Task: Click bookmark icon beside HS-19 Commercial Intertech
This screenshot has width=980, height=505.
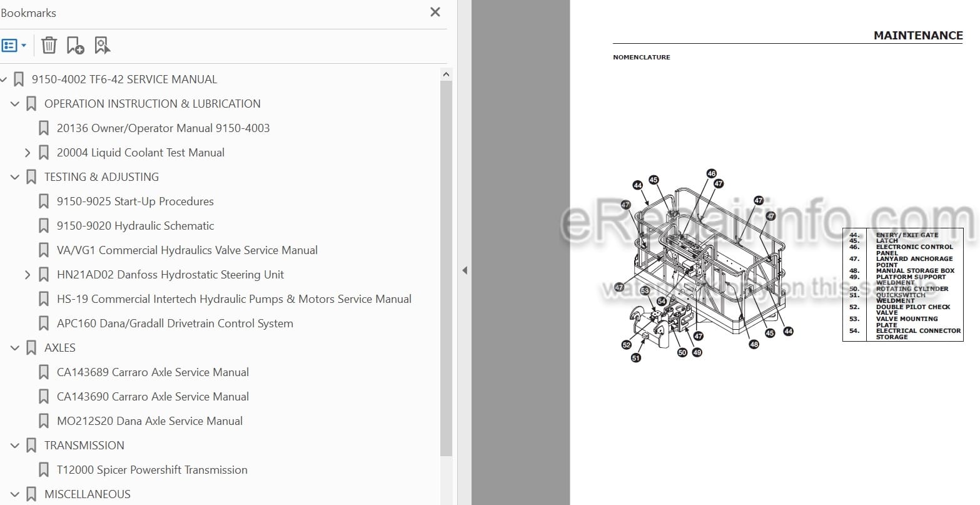Action: point(44,299)
